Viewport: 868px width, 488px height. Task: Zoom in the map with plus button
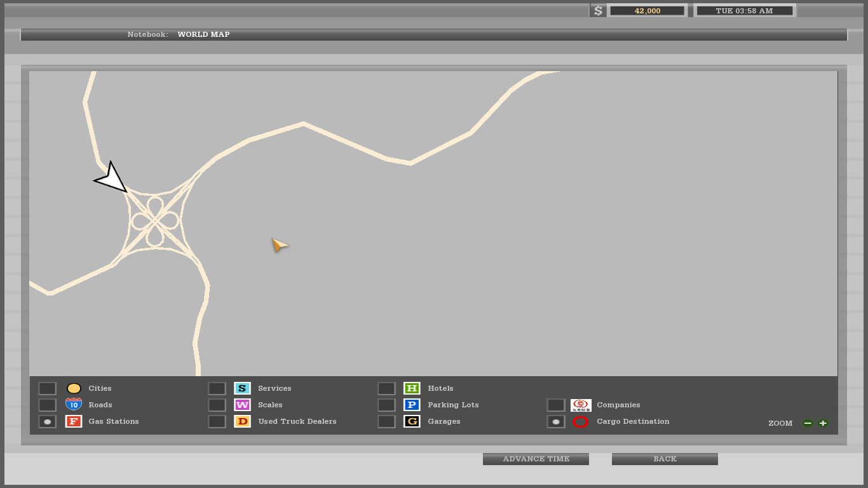(x=823, y=423)
